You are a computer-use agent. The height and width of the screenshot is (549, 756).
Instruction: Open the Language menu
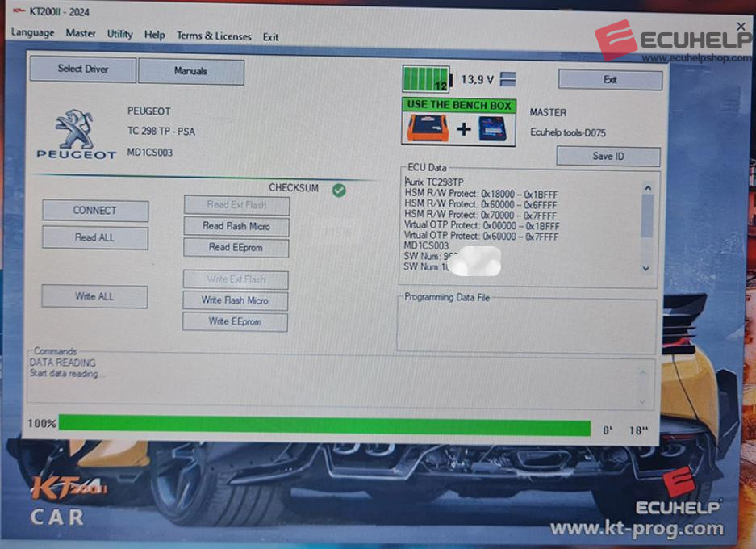click(33, 33)
